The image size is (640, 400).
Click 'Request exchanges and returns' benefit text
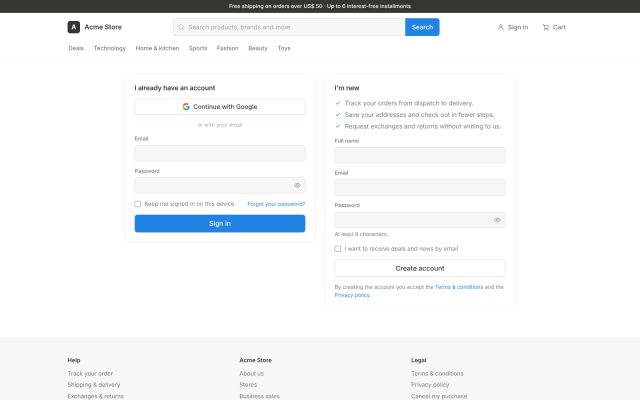422,127
